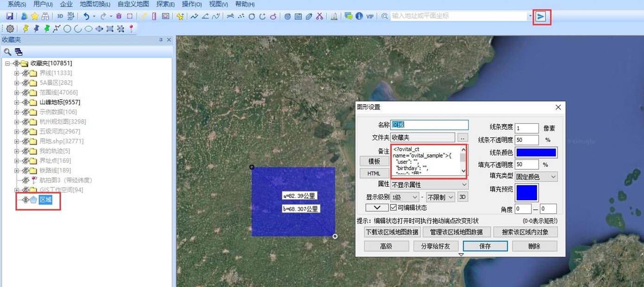Viewport: 644px width, 287px height.
Task: Click the VIP icon in toolbar
Action: tap(370, 16)
